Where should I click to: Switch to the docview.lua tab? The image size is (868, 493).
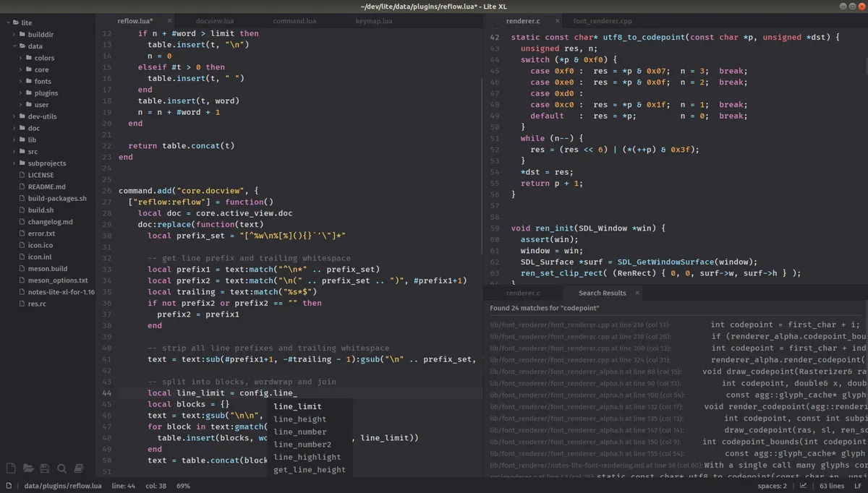215,21
